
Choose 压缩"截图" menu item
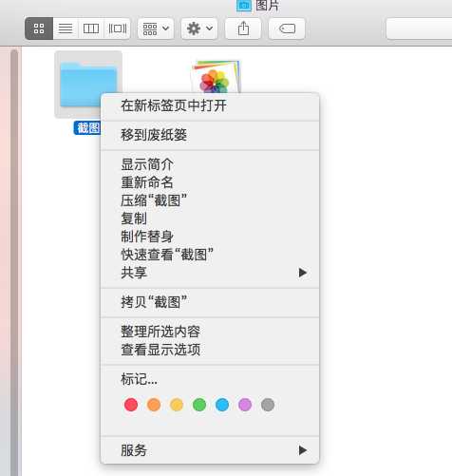tap(210, 200)
